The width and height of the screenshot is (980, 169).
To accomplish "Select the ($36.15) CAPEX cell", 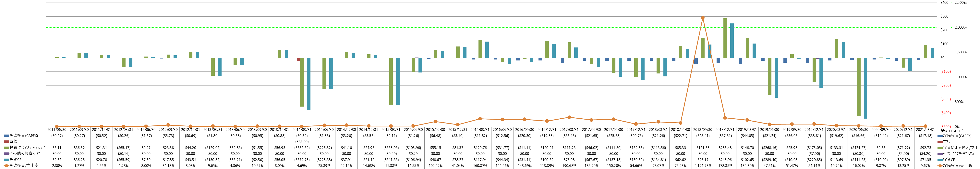I will [569, 136].
